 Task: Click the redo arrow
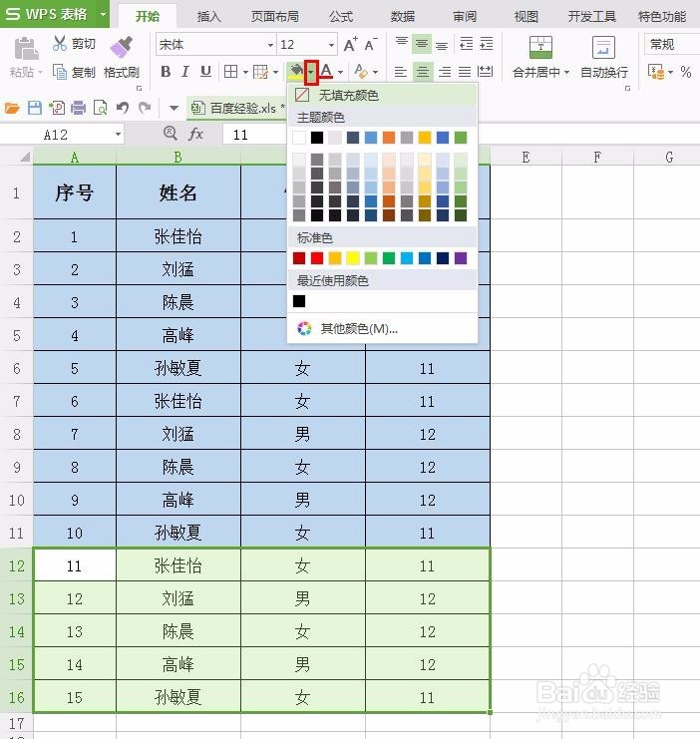[x=145, y=109]
